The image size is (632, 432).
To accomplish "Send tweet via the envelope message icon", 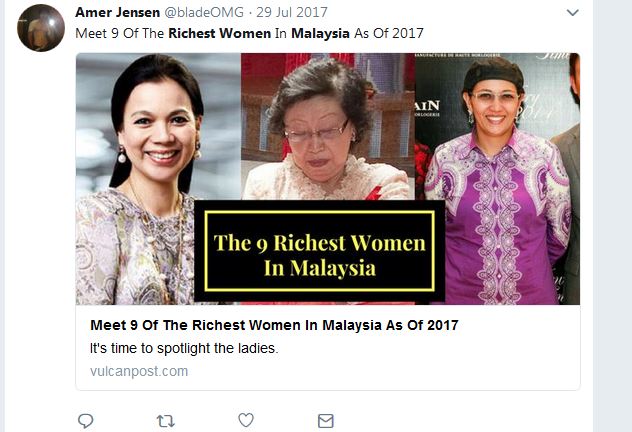I will pos(326,421).
